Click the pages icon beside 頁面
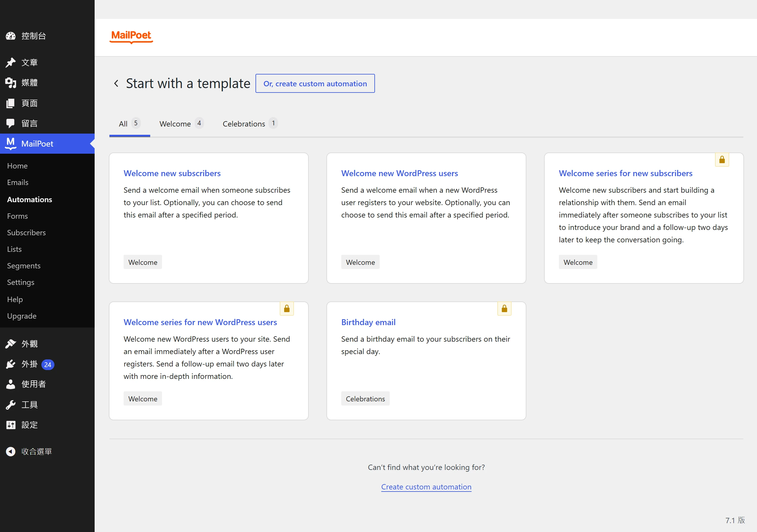The image size is (757, 532). pos(11,103)
